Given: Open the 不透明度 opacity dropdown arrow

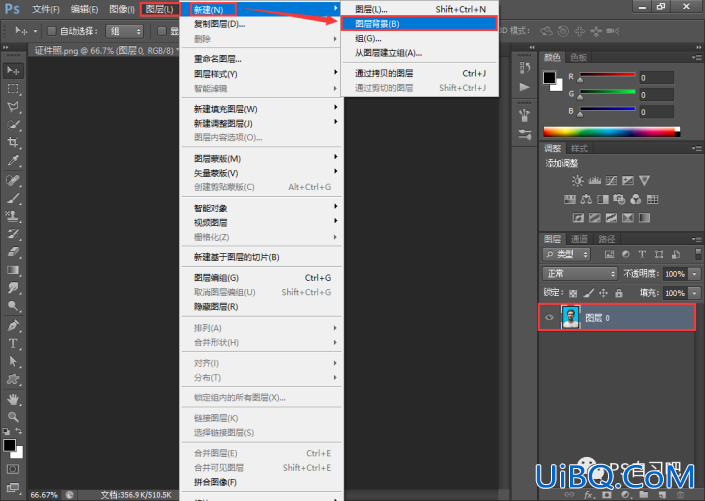Looking at the screenshot, I should (x=695, y=273).
